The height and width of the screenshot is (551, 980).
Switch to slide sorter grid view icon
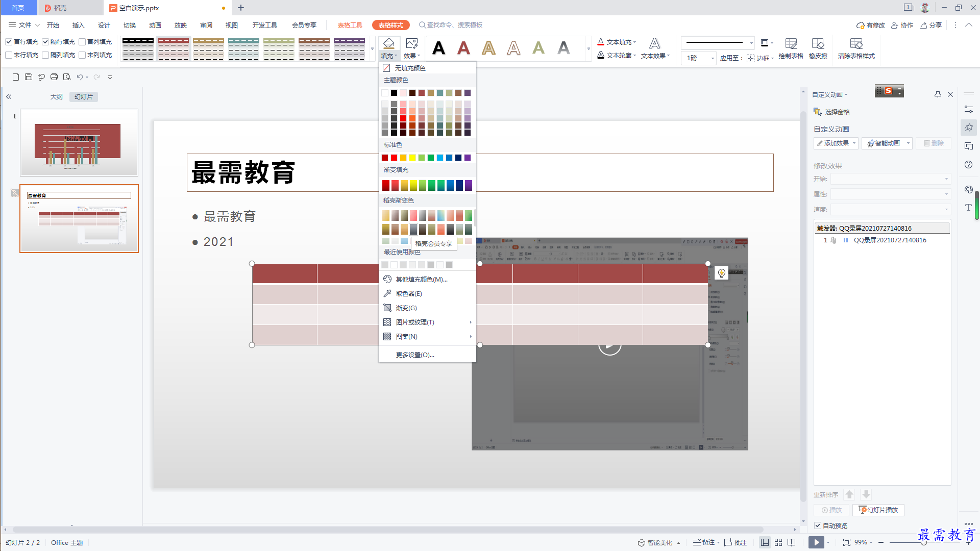coord(778,542)
